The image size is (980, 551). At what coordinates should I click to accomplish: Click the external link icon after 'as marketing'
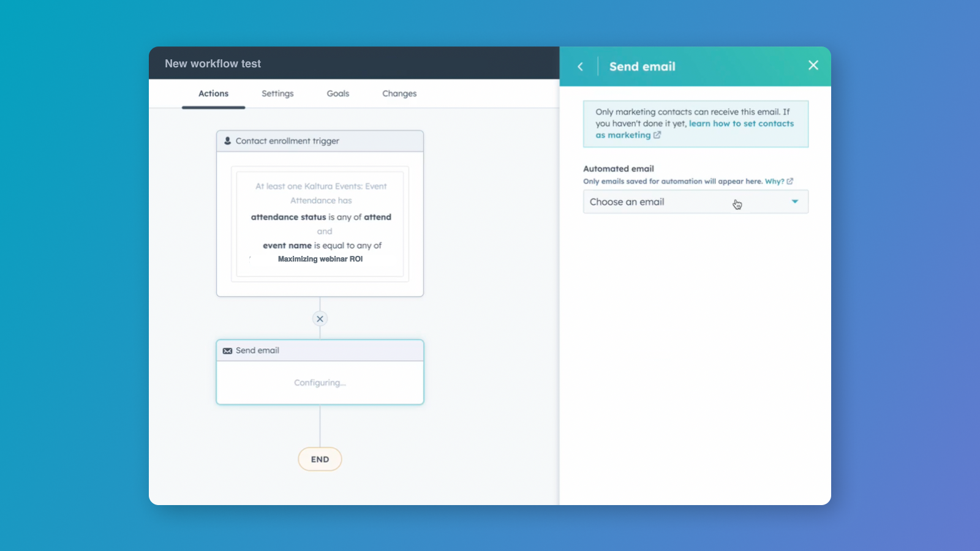(x=657, y=135)
